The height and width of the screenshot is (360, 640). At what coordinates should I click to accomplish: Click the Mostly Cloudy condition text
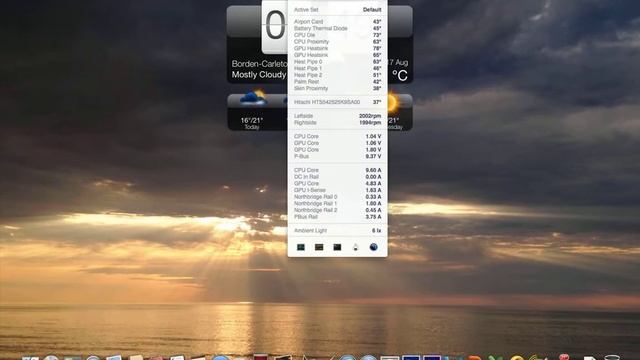pos(259,75)
